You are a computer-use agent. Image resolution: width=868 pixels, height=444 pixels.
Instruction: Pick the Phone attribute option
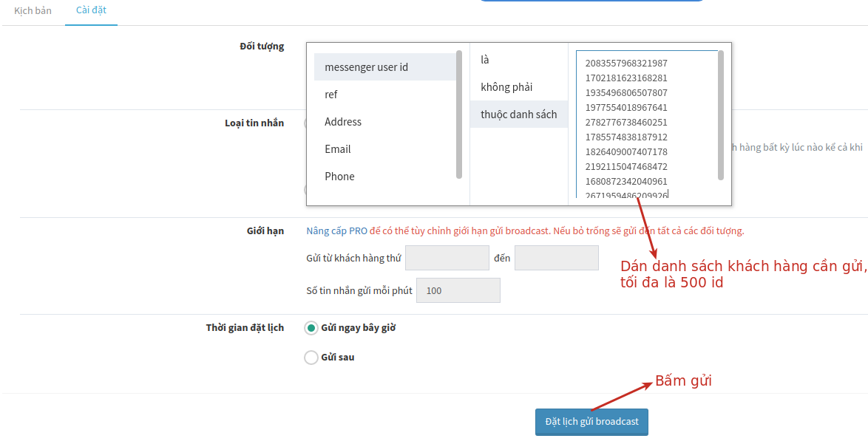coord(384,177)
